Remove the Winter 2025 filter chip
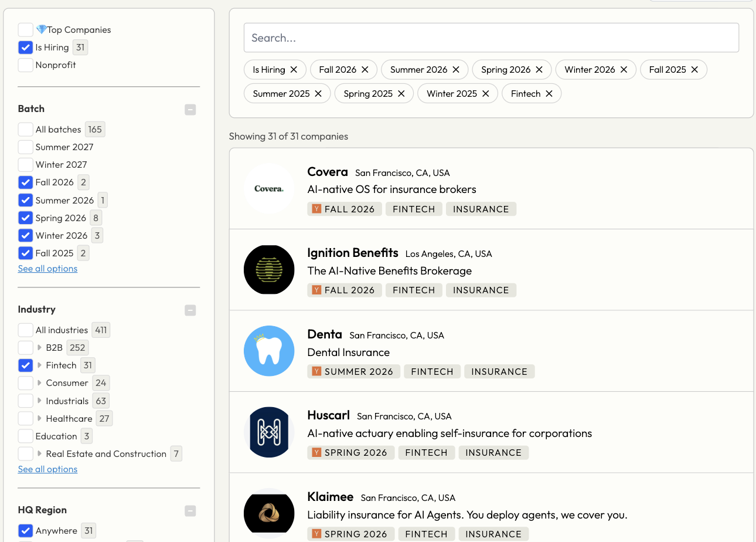This screenshot has width=756, height=542. (x=486, y=93)
